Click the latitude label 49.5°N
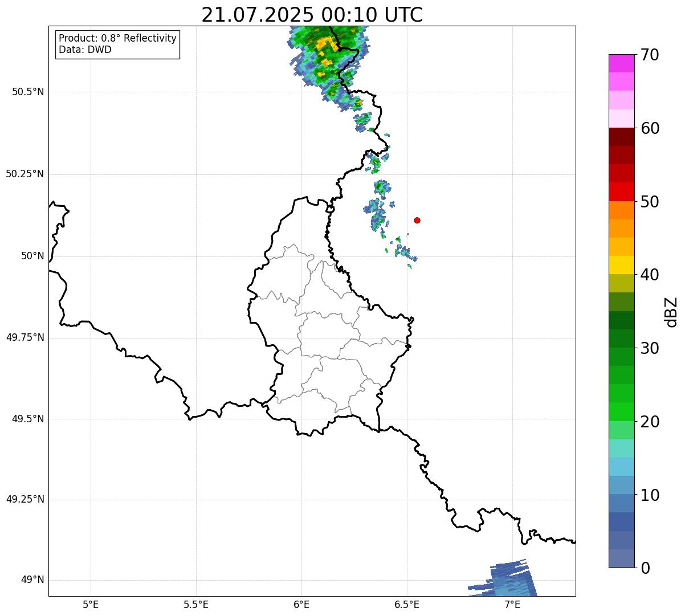This screenshot has width=685, height=616. [x=28, y=419]
